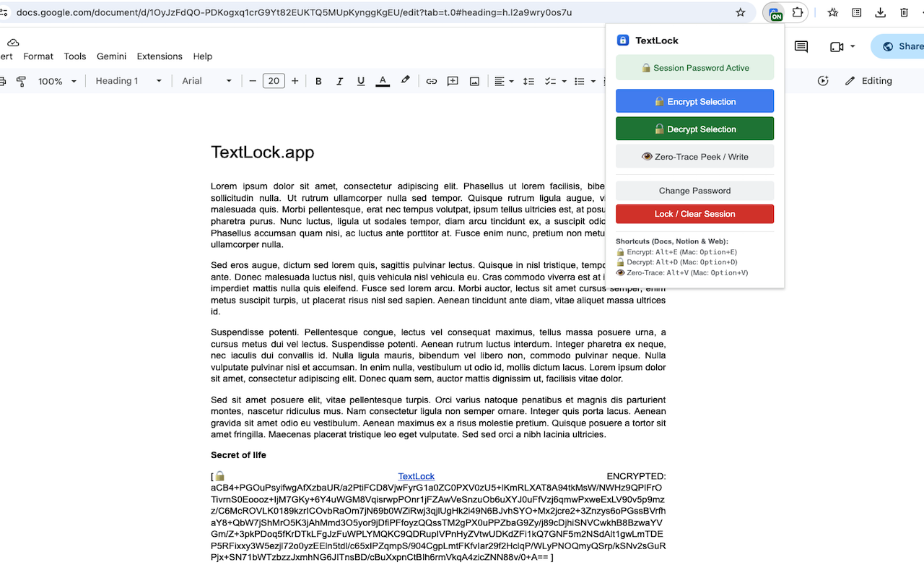Click the line and paragraph spacing icon
924x578 pixels.
click(x=528, y=81)
